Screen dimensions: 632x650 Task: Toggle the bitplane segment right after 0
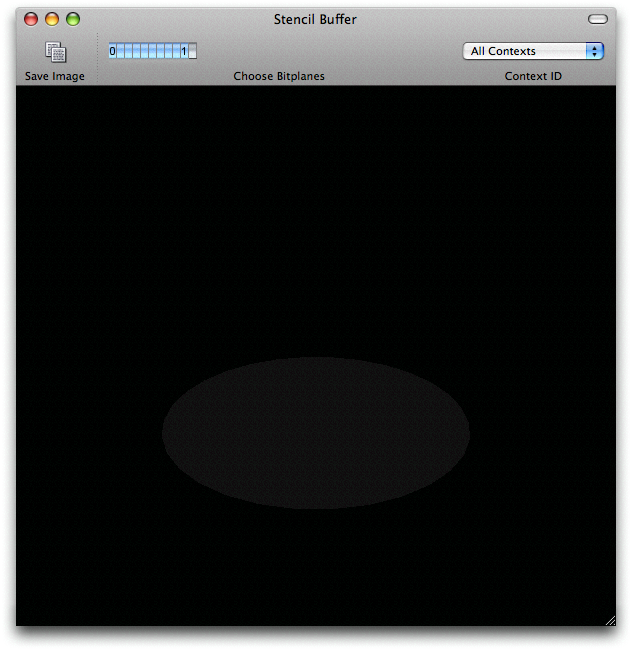pos(122,51)
